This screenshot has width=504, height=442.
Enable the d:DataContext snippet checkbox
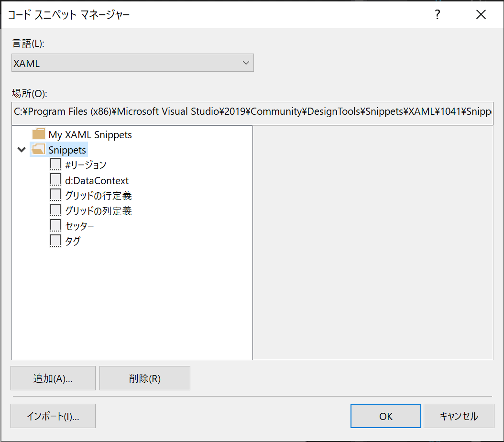pyautogui.click(x=55, y=179)
